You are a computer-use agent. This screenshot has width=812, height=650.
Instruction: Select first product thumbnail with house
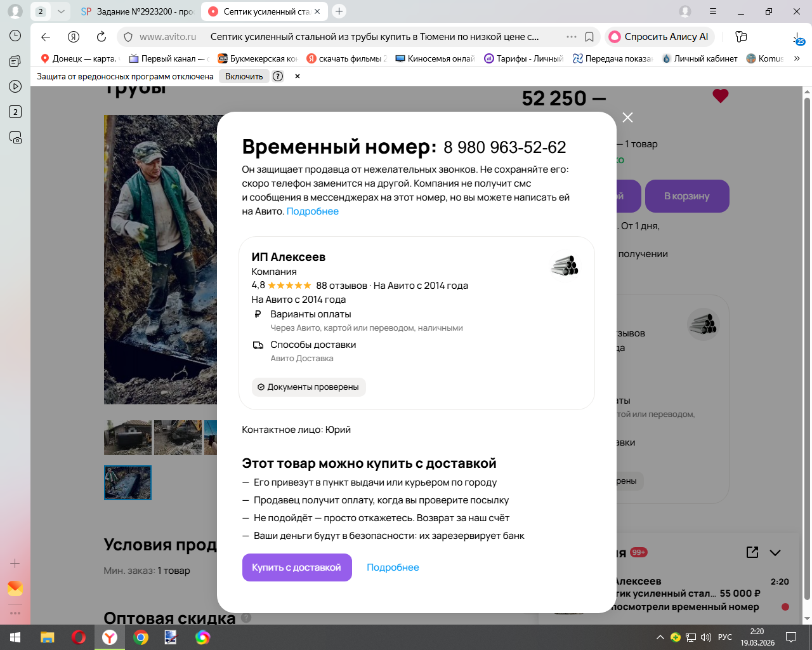[x=128, y=437]
